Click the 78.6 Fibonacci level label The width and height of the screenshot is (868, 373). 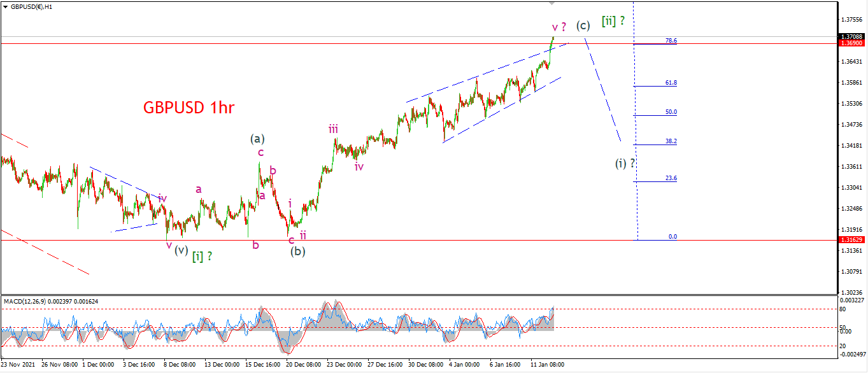671,41
